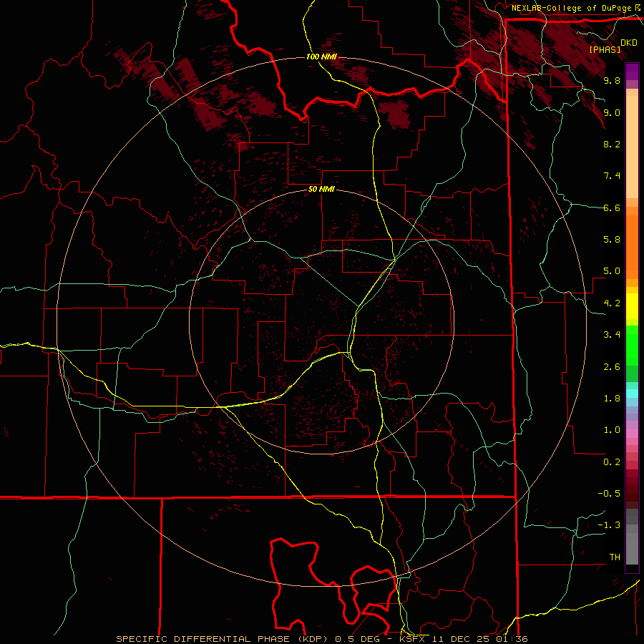Viewport: 644px width, 644px height.
Task: Click the DKD label above color scale
Action: click(x=629, y=43)
